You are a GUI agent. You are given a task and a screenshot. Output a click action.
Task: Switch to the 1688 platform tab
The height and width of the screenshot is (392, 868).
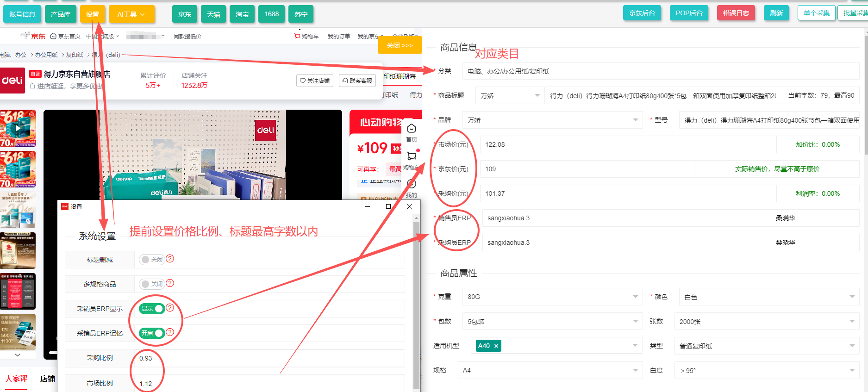272,14
